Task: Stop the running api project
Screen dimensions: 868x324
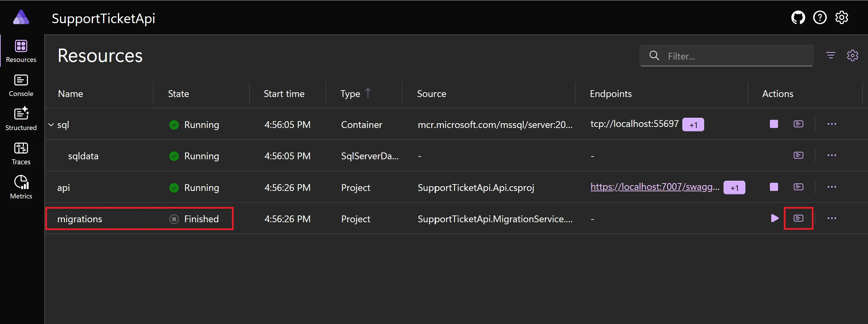Action: tap(773, 187)
